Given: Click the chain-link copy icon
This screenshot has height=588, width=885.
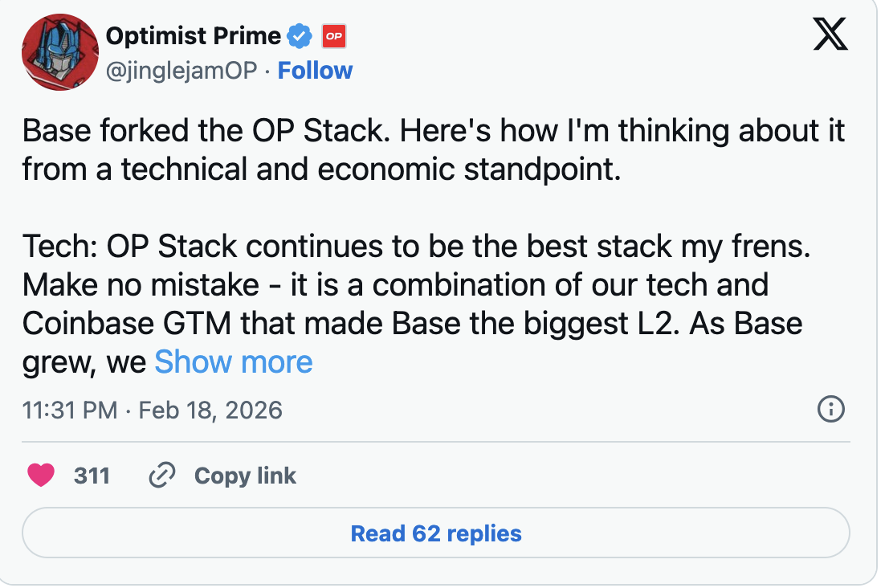Looking at the screenshot, I should point(162,476).
